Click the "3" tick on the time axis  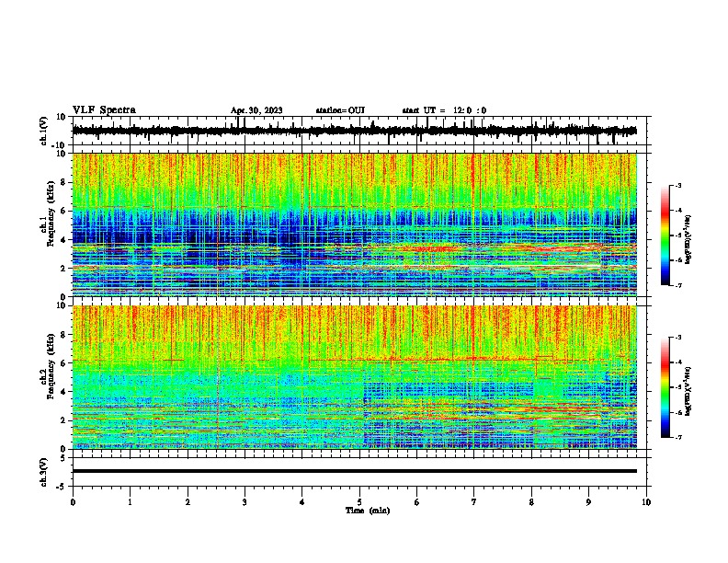coord(245,502)
